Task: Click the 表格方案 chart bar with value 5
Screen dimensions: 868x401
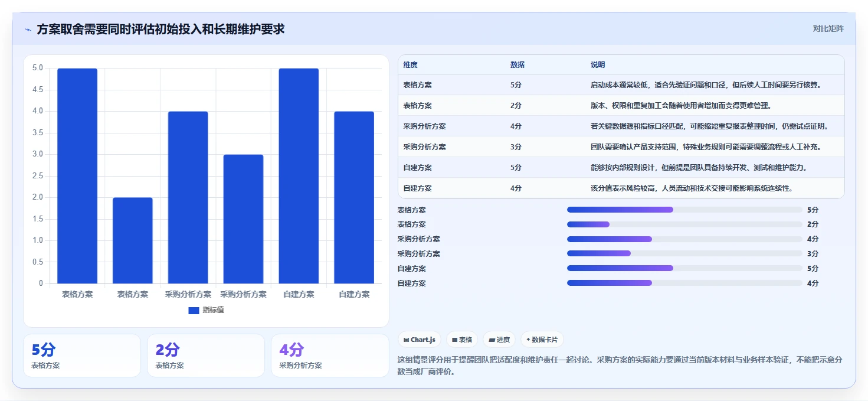Action: pyautogui.click(x=77, y=176)
